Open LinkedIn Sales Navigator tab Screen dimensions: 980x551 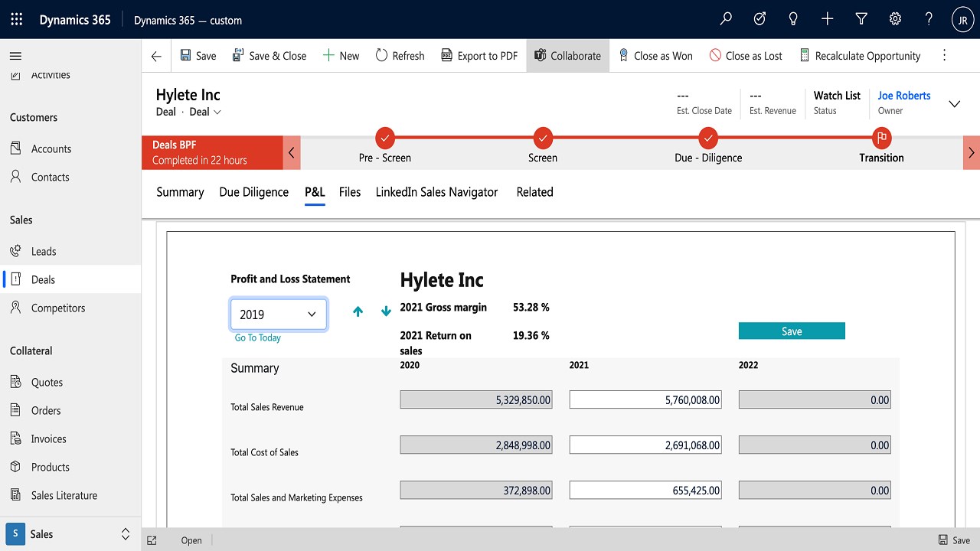pos(436,192)
